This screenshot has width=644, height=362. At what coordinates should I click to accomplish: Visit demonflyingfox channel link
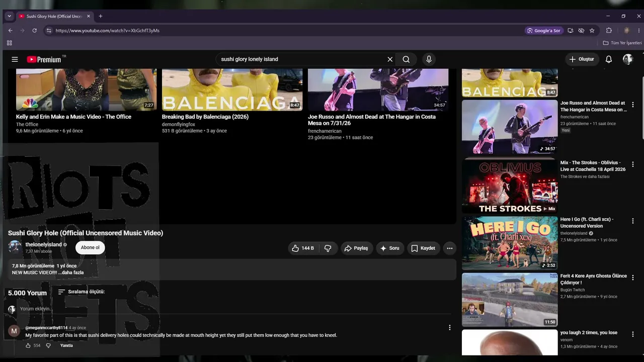(x=179, y=124)
